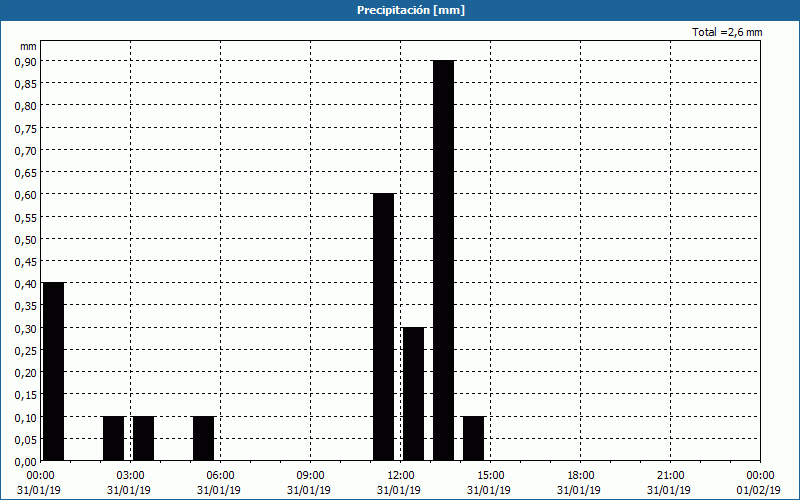The image size is (800, 500).
Task: Click the 06:00 x-axis time label
Action: click(x=220, y=476)
